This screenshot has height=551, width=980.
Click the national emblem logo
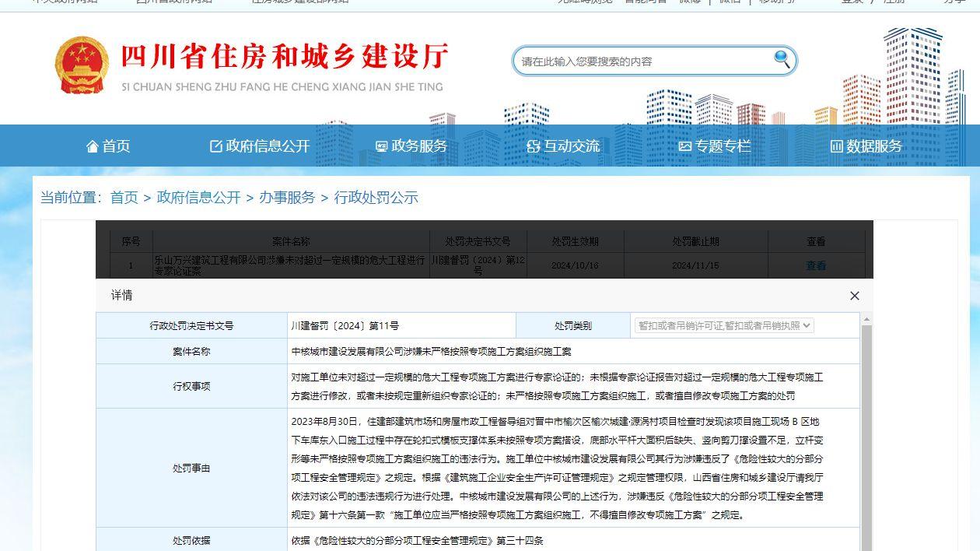(x=82, y=65)
